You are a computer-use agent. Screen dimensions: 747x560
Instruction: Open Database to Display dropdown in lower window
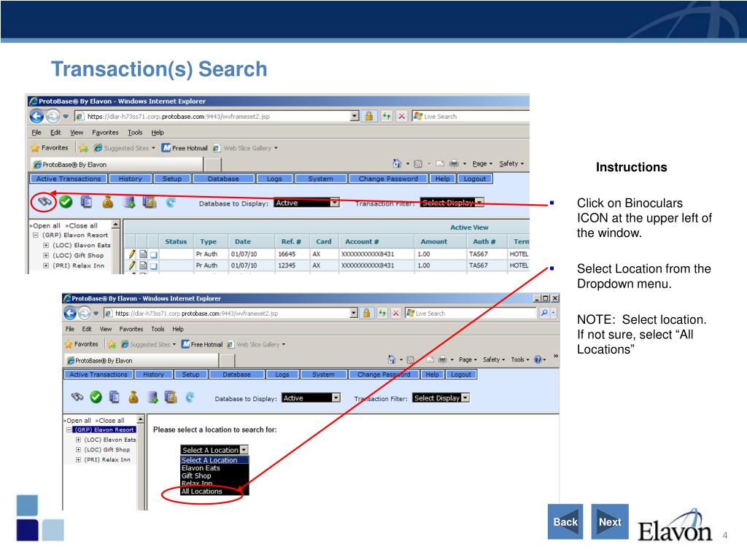[336, 397]
